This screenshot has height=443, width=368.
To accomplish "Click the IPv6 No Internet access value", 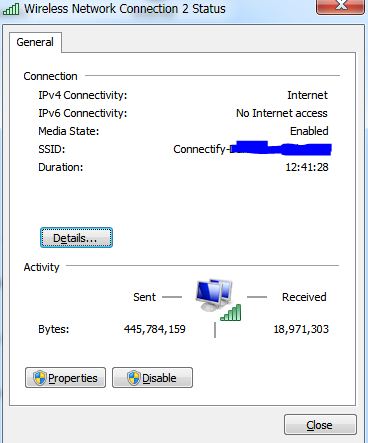I will pyautogui.click(x=282, y=113).
